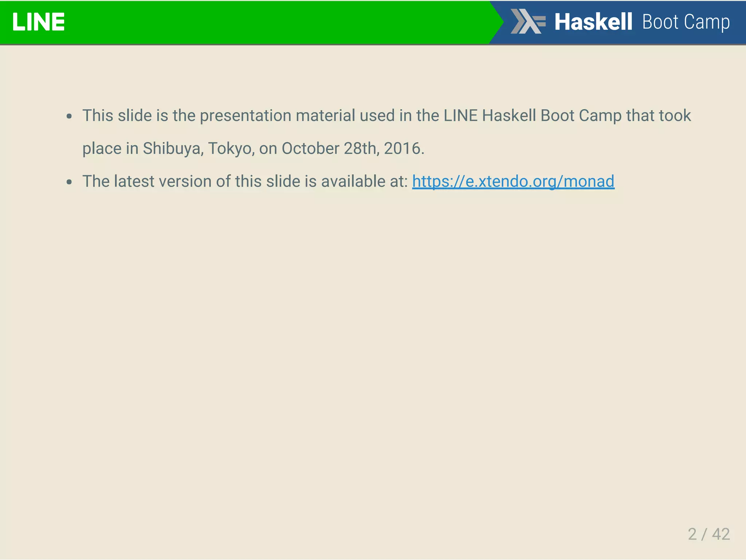Screen dimensions: 746x560
Task: Click the words 'presentation material'
Action: tap(278, 116)
